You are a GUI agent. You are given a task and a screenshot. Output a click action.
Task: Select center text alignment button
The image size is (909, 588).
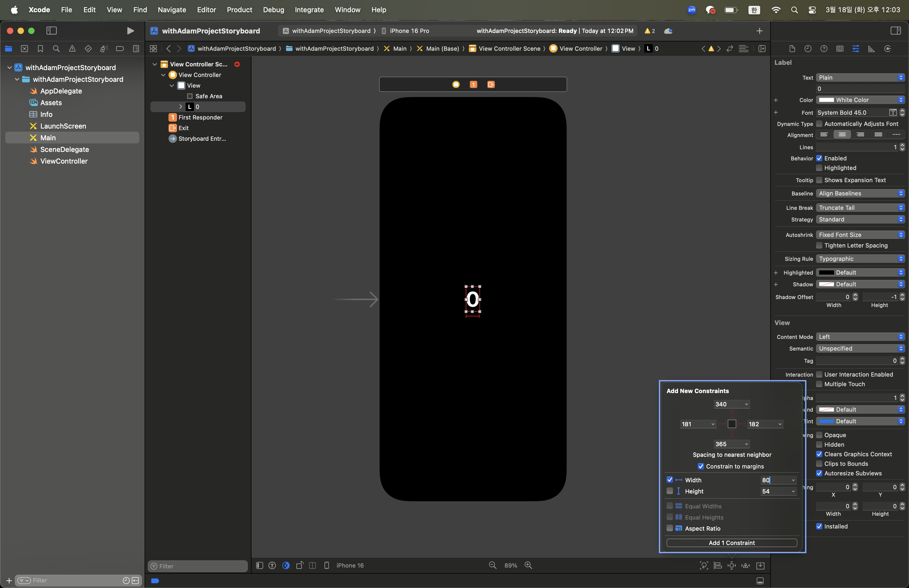(x=842, y=135)
